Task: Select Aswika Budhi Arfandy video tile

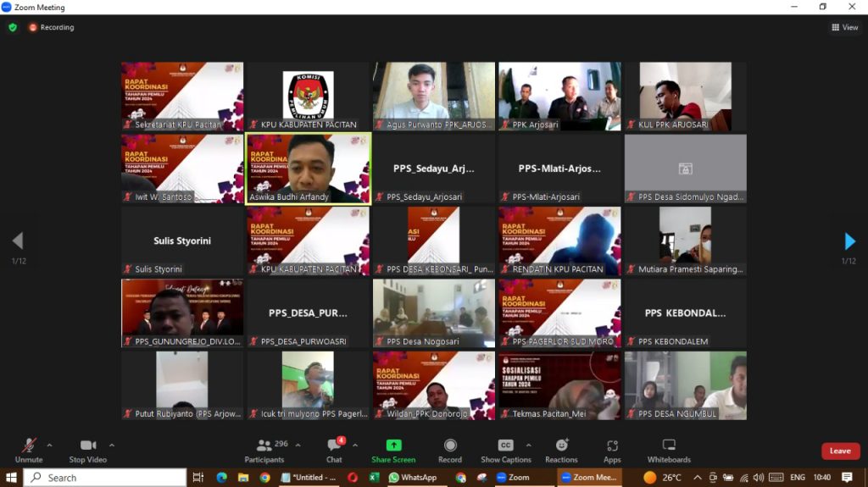Action: coord(308,169)
